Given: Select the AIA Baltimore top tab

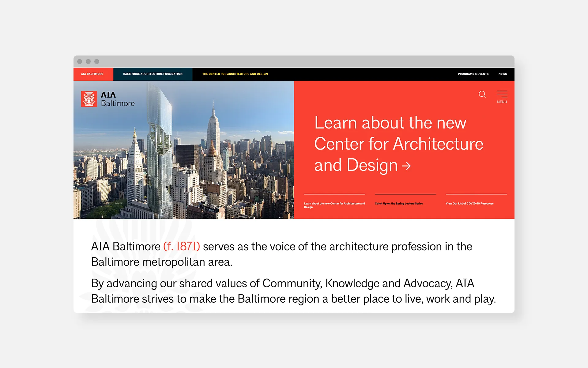Looking at the screenshot, I should pyautogui.click(x=93, y=74).
